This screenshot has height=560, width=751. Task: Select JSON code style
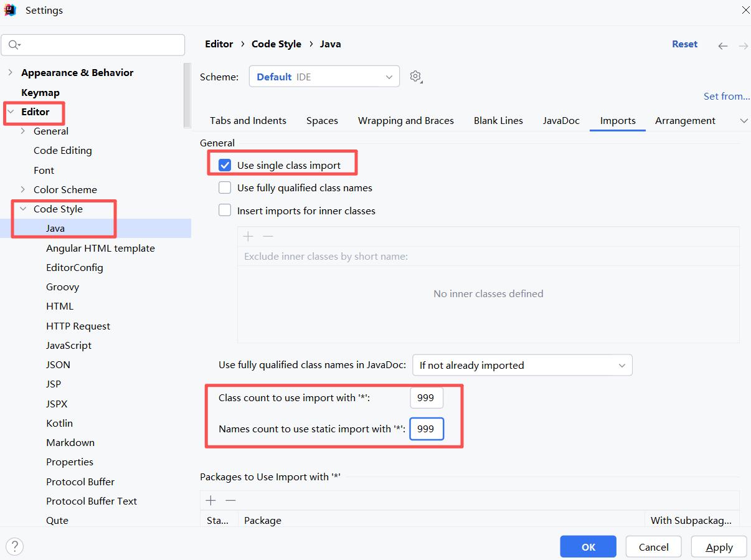58,364
